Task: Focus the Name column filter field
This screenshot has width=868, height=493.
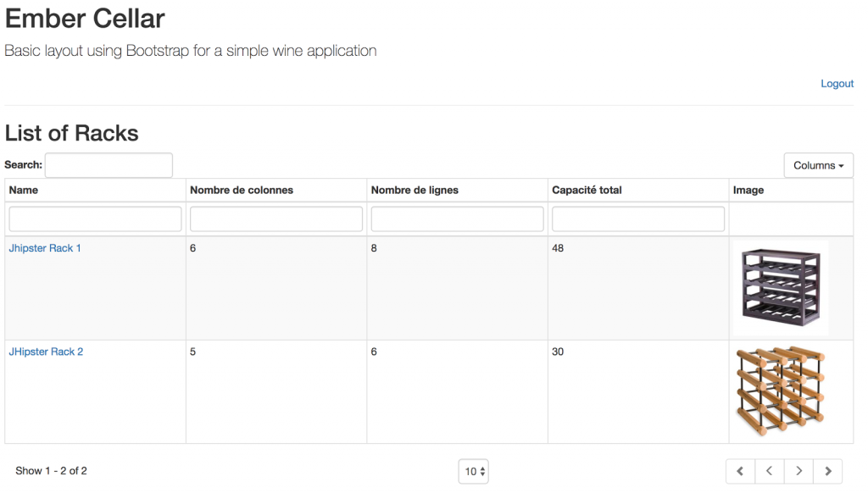Action: 95,219
